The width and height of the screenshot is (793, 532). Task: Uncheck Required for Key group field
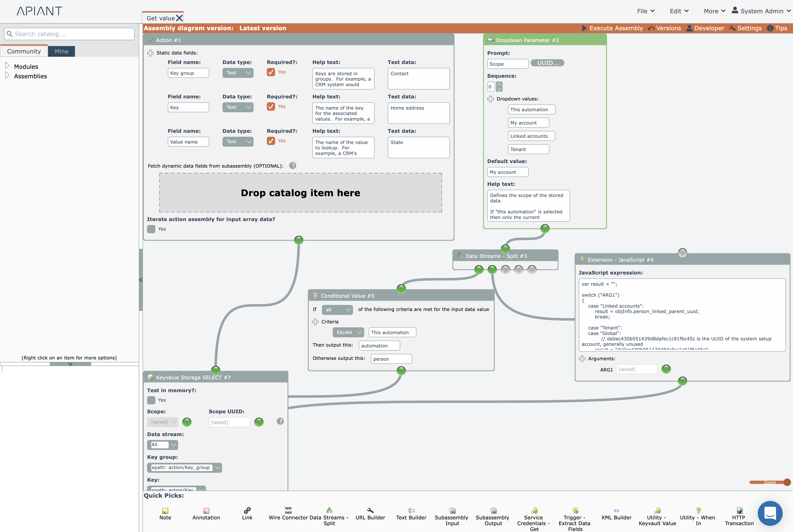(x=271, y=72)
